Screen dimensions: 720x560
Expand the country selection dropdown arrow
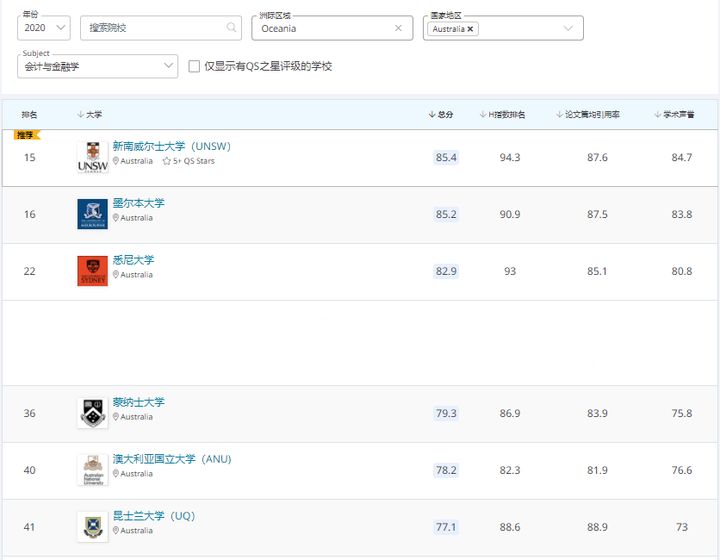(x=568, y=28)
